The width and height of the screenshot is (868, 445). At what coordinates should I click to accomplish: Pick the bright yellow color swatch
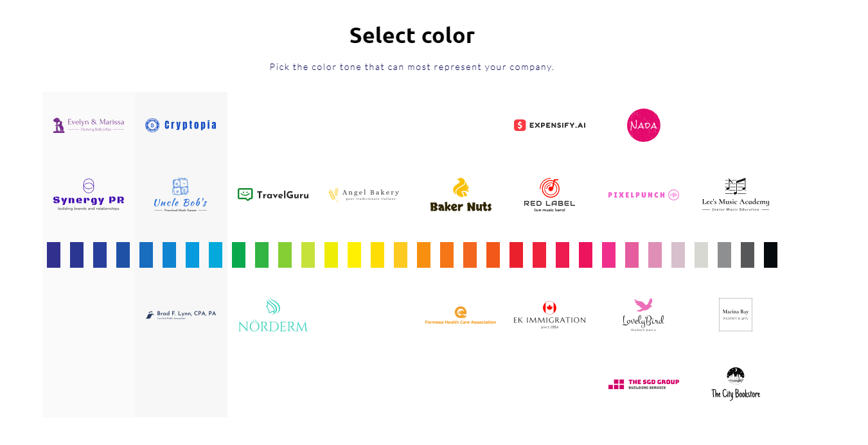354,255
